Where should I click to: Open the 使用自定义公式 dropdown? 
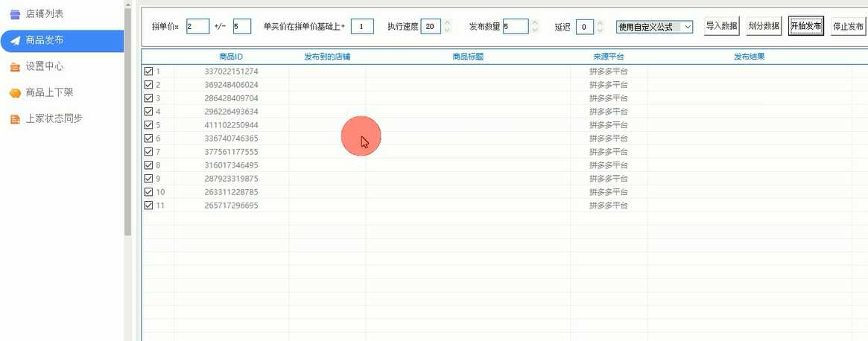coord(654,27)
